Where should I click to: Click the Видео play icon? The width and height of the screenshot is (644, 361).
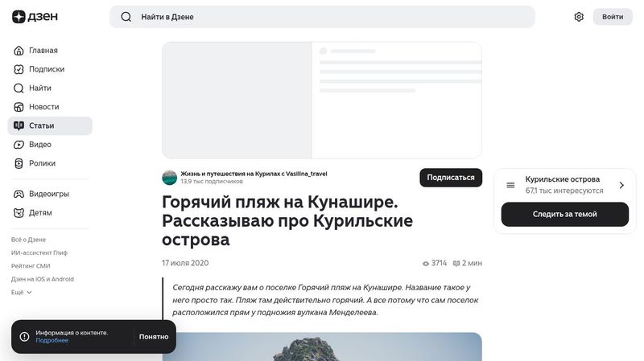click(x=19, y=145)
